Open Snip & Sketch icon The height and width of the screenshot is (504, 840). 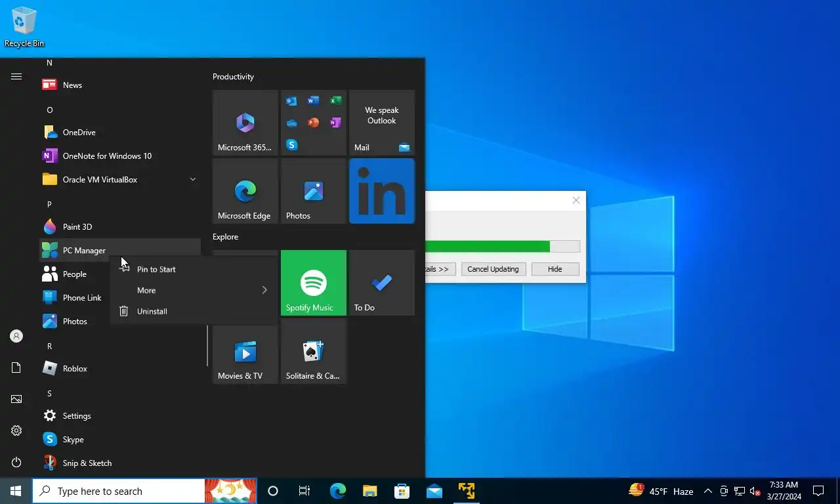point(50,463)
